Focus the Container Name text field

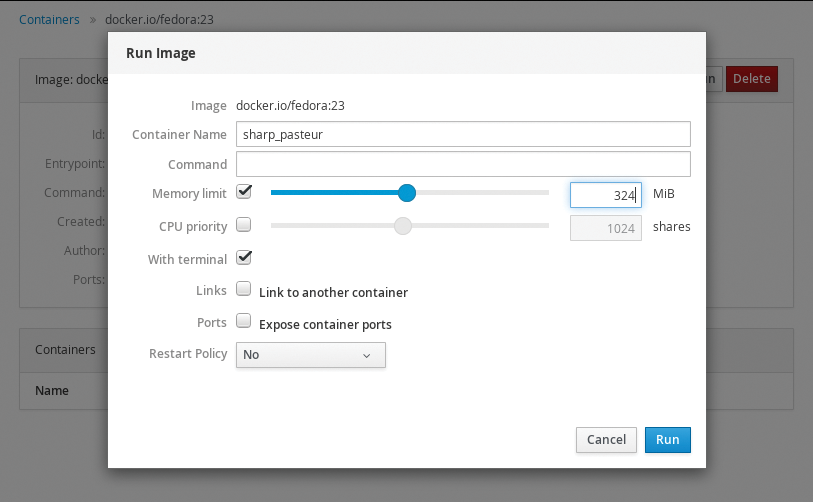click(x=463, y=134)
